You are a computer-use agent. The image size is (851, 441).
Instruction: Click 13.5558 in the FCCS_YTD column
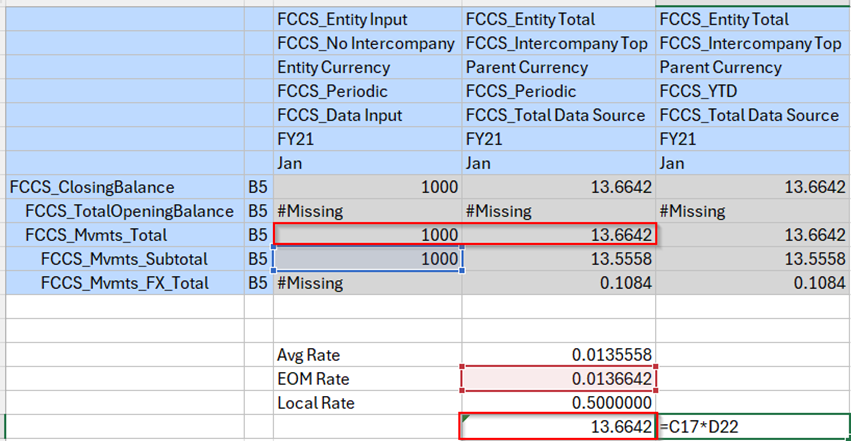pyautogui.click(x=753, y=259)
